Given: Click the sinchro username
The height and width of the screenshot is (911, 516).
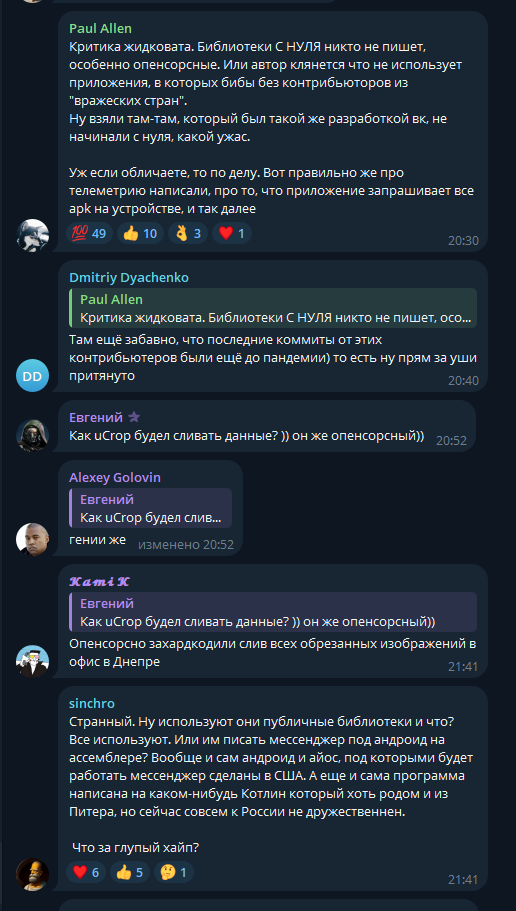Looking at the screenshot, I should (92, 704).
